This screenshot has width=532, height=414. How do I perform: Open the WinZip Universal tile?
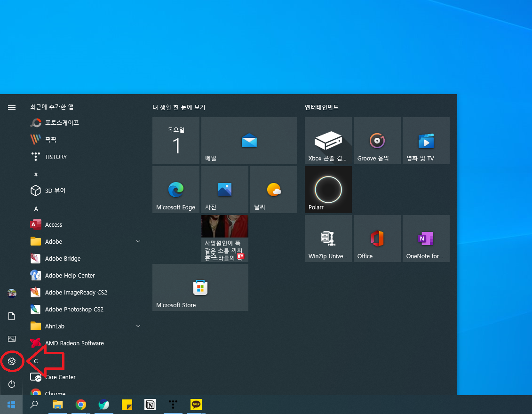(328, 238)
